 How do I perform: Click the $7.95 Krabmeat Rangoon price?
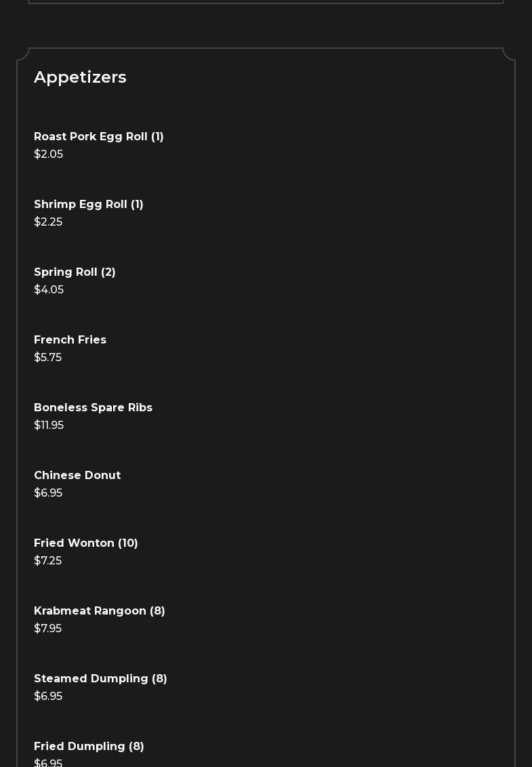tap(47, 629)
